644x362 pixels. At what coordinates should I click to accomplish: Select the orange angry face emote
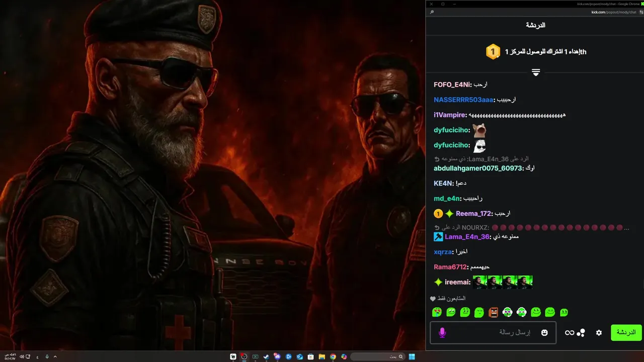pyautogui.click(x=493, y=312)
